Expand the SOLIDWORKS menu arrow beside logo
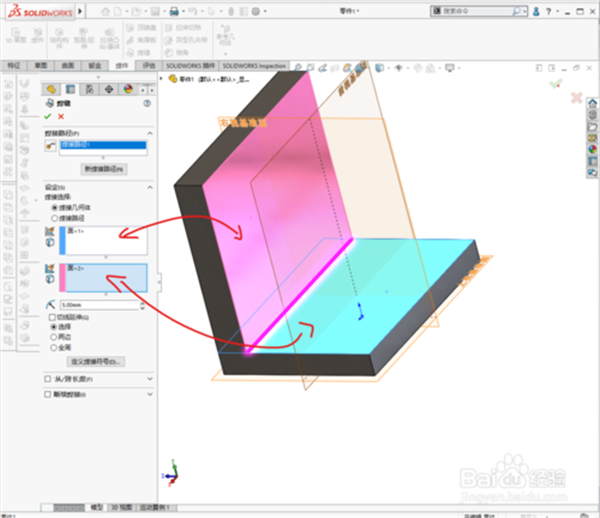Image resolution: width=600 pixels, height=518 pixels. click(80, 11)
